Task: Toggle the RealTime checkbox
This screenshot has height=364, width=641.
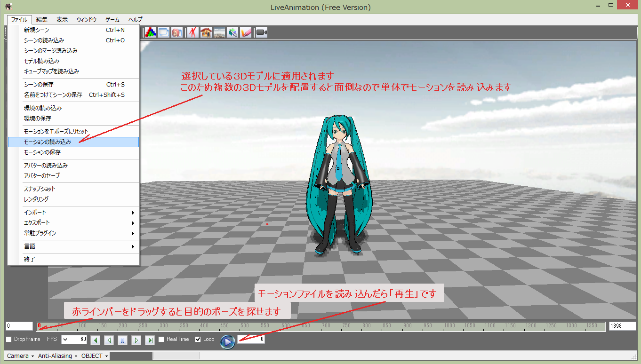Action: pos(161,339)
